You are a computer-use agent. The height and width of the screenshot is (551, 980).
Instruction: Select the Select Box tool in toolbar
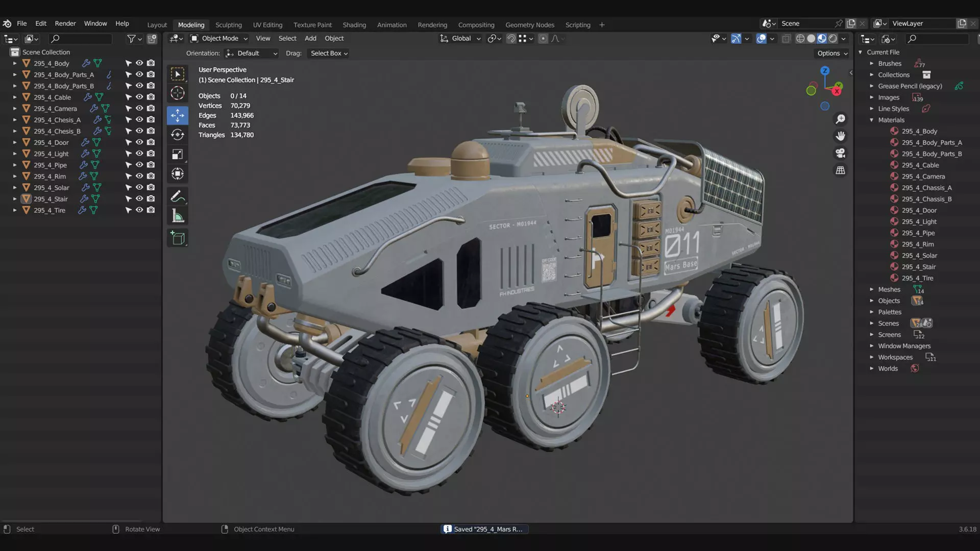click(177, 74)
